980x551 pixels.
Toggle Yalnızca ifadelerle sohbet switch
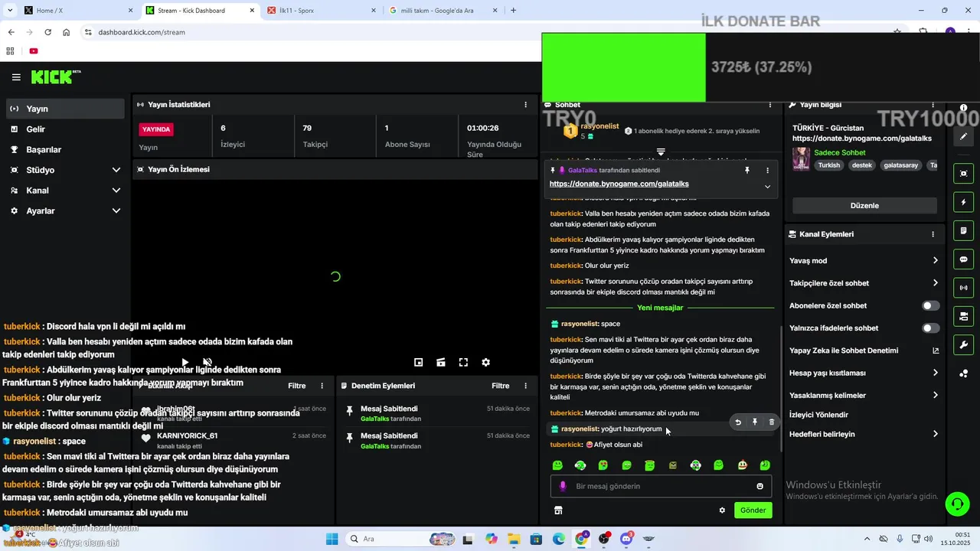click(x=930, y=328)
